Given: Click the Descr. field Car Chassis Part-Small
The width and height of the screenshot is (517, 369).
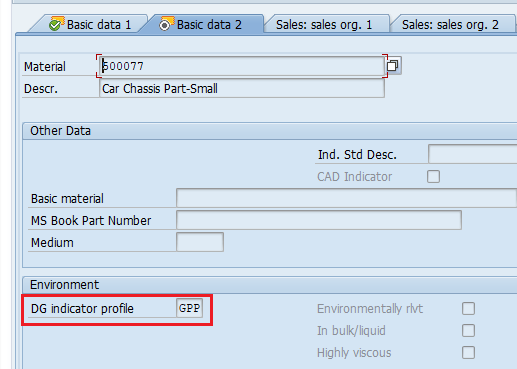Looking at the screenshot, I should (242, 89).
